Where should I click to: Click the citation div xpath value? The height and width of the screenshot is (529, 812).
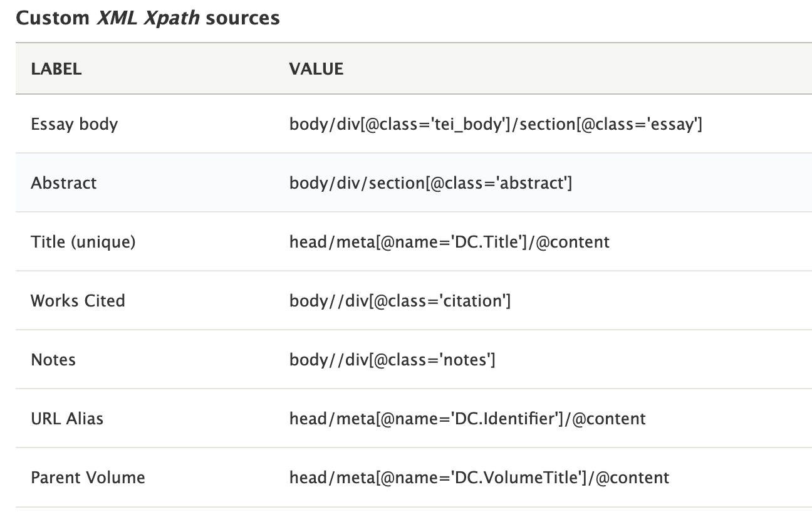400,301
